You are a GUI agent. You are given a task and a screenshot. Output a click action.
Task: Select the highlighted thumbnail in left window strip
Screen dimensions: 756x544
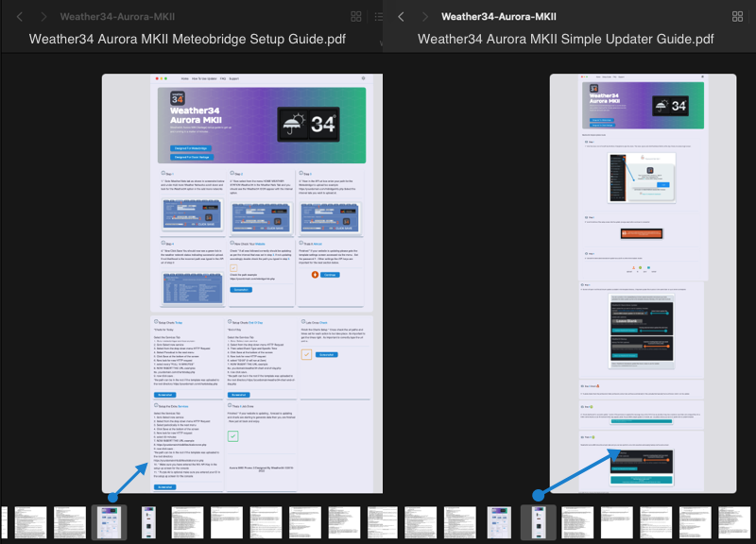point(109,522)
